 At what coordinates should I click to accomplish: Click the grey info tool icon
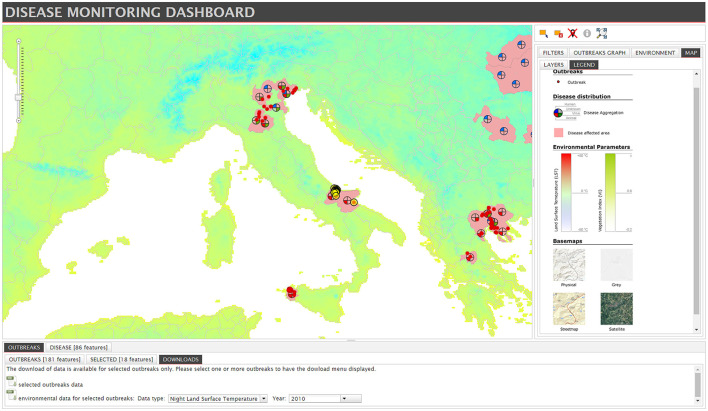pyautogui.click(x=587, y=33)
